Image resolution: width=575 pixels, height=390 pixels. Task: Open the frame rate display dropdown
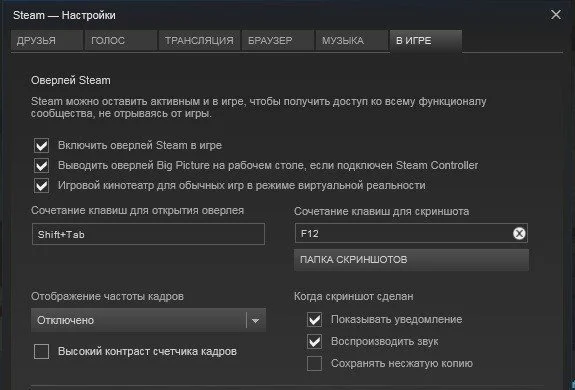coord(148,320)
